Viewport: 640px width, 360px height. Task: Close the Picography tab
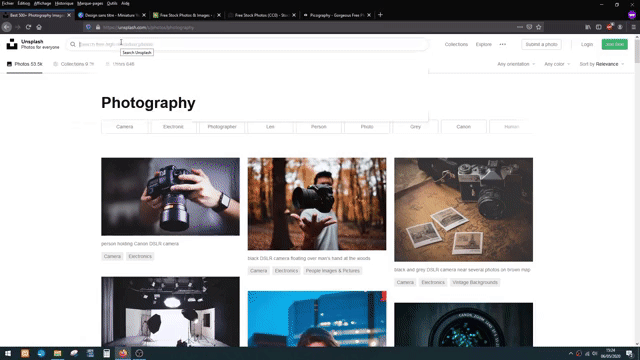click(369, 15)
